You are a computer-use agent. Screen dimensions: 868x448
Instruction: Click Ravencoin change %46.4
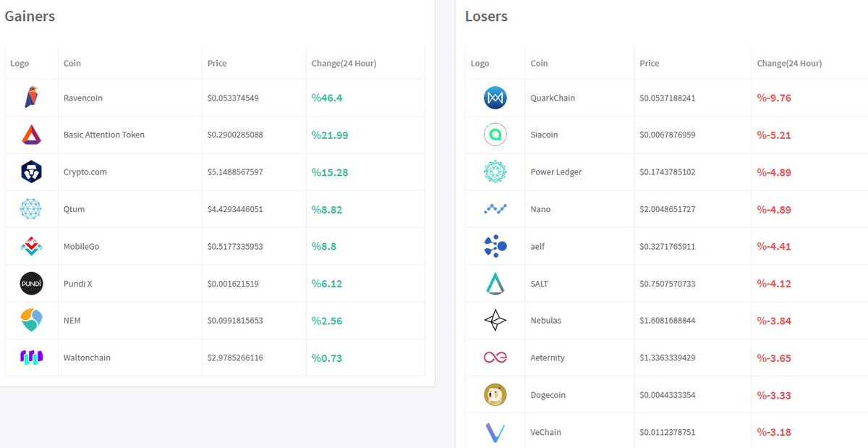[327, 98]
